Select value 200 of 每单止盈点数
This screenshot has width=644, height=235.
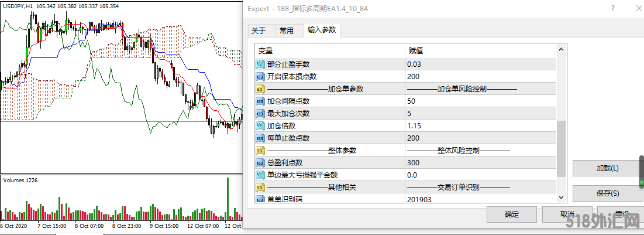pyautogui.click(x=413, y=138)
